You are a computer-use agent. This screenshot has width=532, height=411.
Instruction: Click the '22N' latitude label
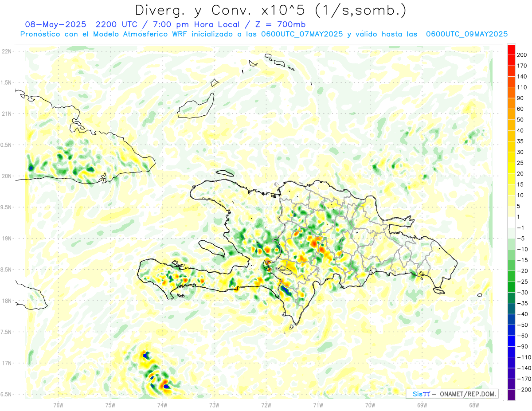click(6, 51)
